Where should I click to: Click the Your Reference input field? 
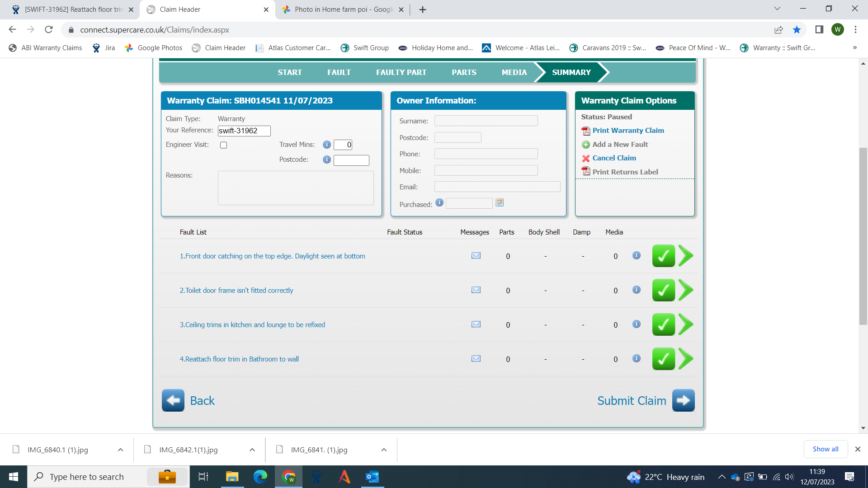pos(244,131)
